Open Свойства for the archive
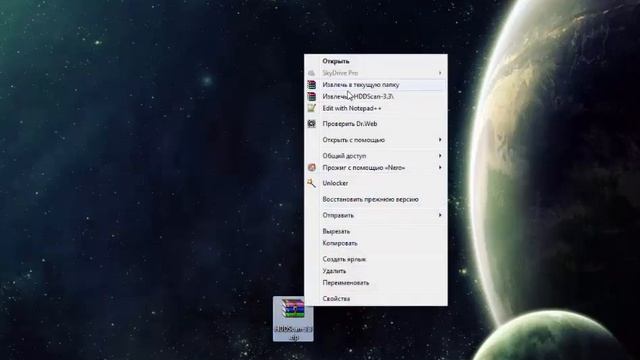The image size is (640, 360). tap(376, 299)
